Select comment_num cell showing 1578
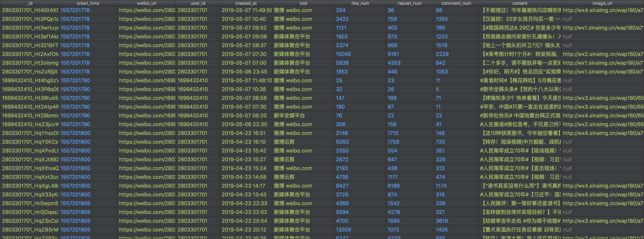 (456, 45)
